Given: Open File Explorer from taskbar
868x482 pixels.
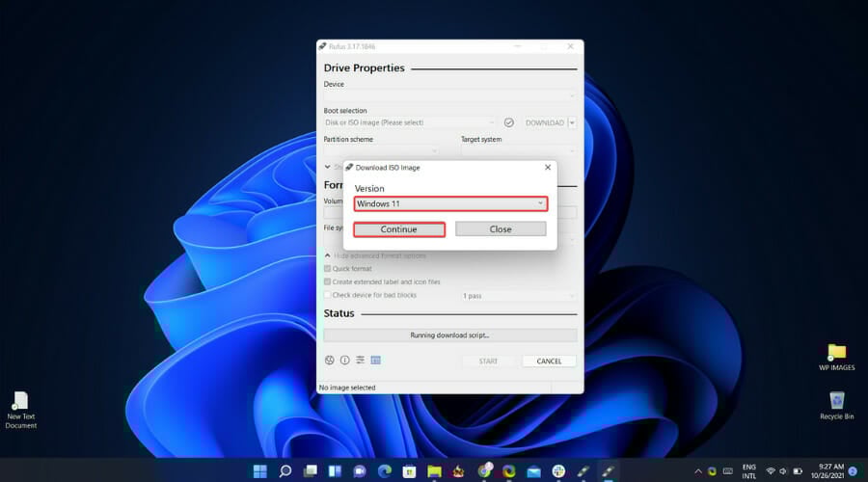Looking at the screenshot, I should pos(435,471).
